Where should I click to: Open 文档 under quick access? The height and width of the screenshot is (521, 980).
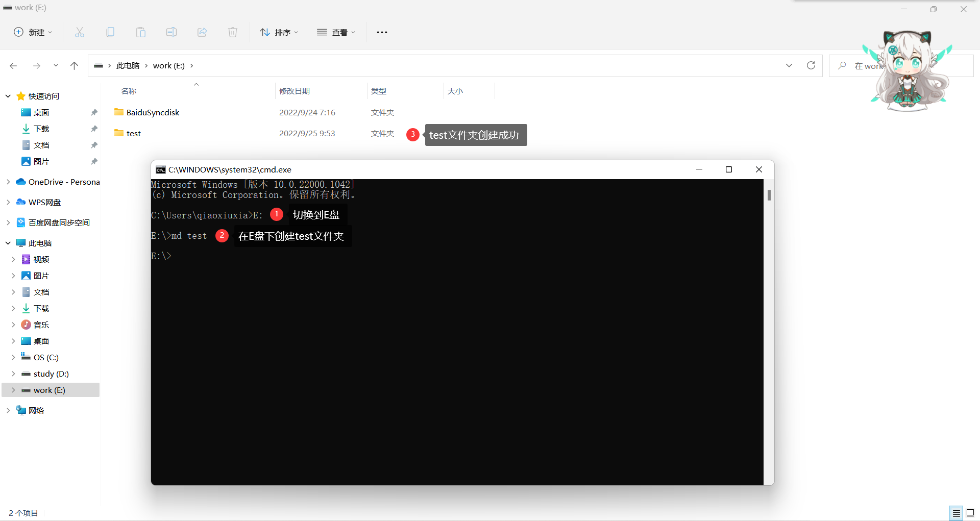point(35,145)
